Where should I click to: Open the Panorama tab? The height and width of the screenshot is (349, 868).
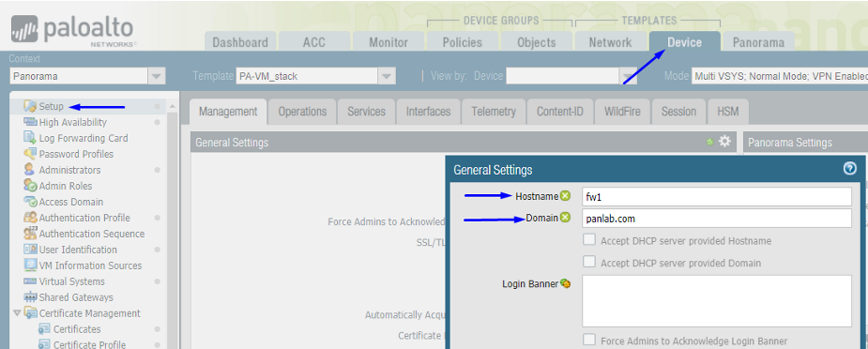point(758,42)
